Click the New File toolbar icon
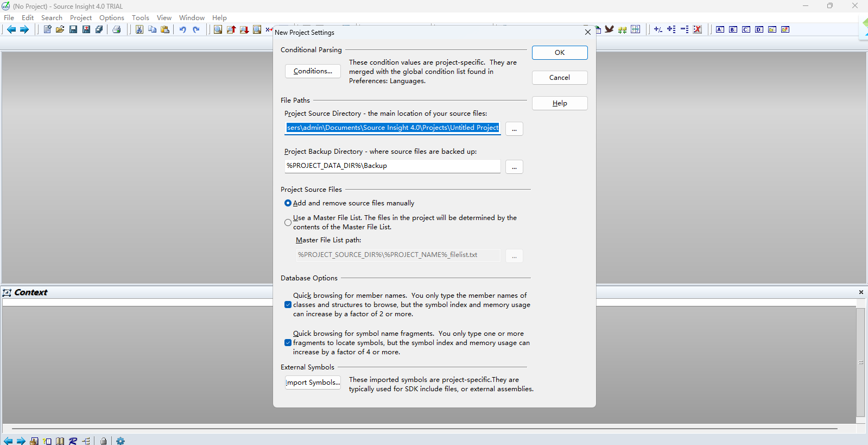 [47, 29]
